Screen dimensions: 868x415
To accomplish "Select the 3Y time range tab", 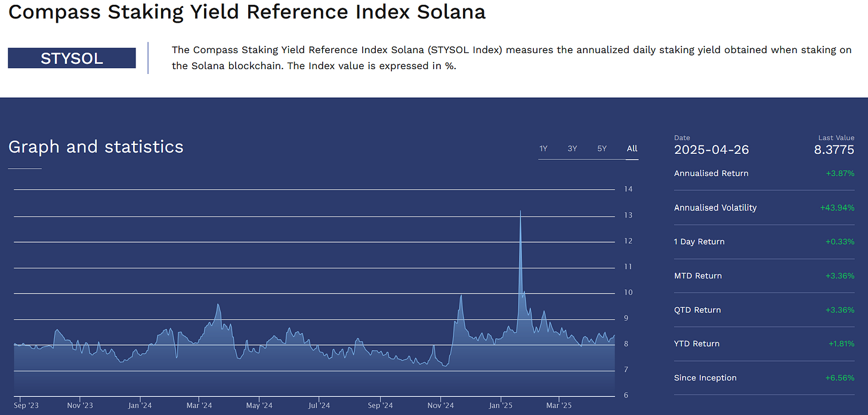I will point(572,148).
